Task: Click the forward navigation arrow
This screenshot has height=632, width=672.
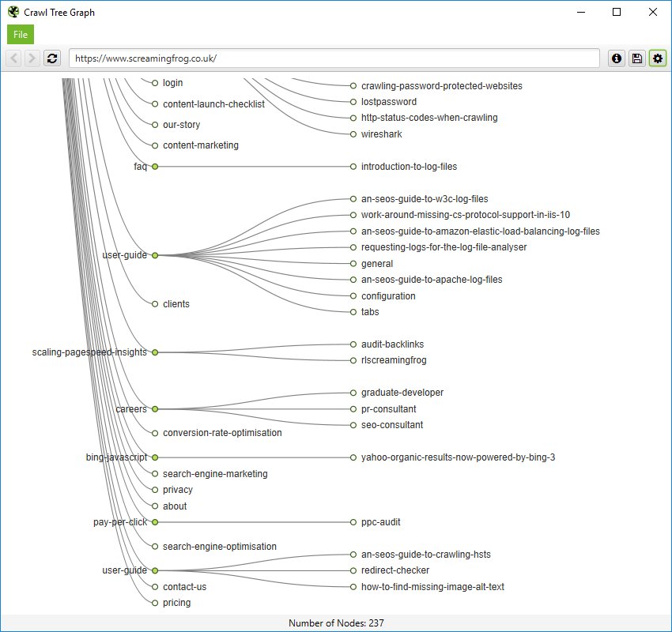Action: 32,58
